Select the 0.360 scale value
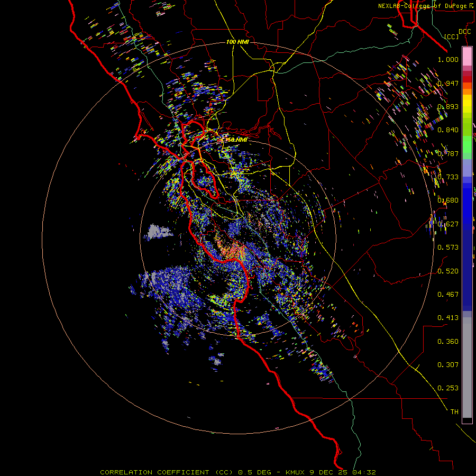Viewport: 476px width, 476px height. (x=448, y=342)
